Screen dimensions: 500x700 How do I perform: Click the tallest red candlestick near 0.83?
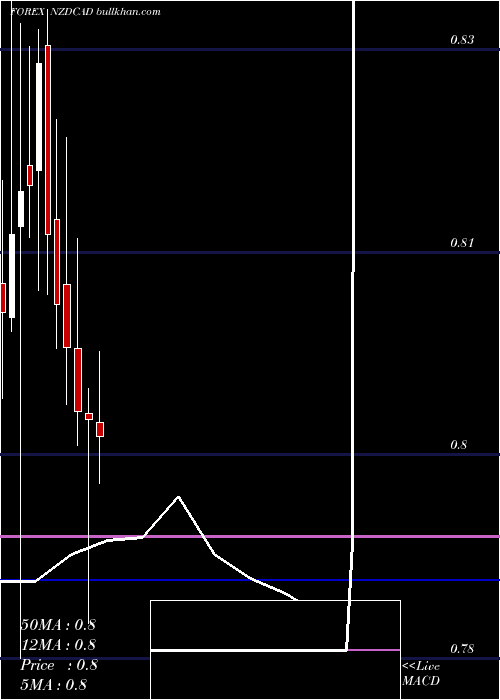(48, 140)
